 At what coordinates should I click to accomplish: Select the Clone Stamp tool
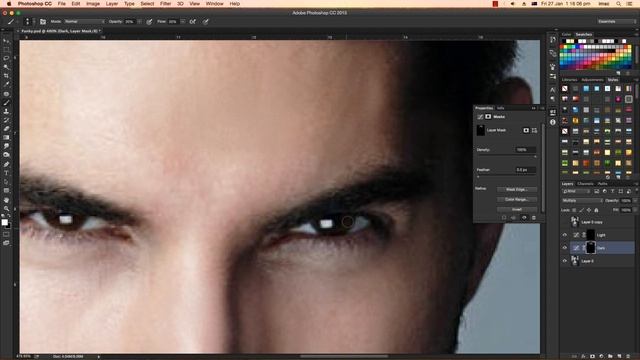[6, 111]
